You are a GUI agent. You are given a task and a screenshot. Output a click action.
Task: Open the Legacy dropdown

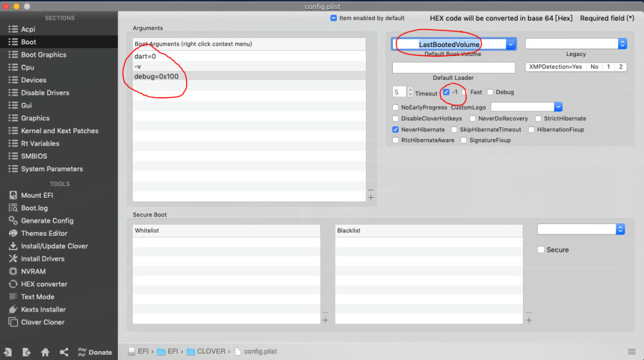(622, 44)
